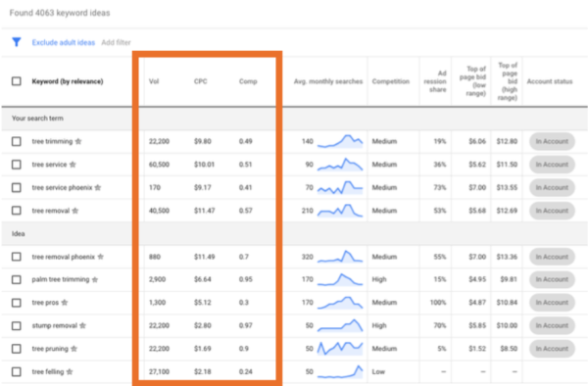Check the tree service row checkbox

[x=16, y=165]
